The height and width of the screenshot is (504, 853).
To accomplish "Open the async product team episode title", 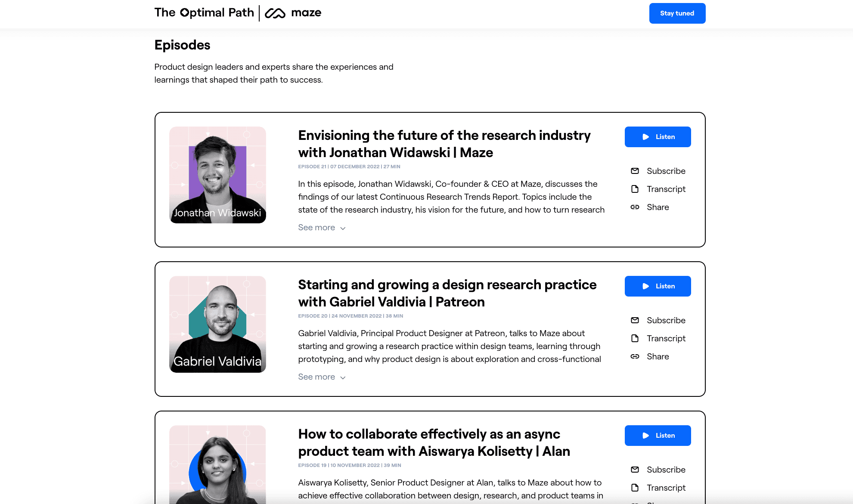I will click(x=434, y=442).
